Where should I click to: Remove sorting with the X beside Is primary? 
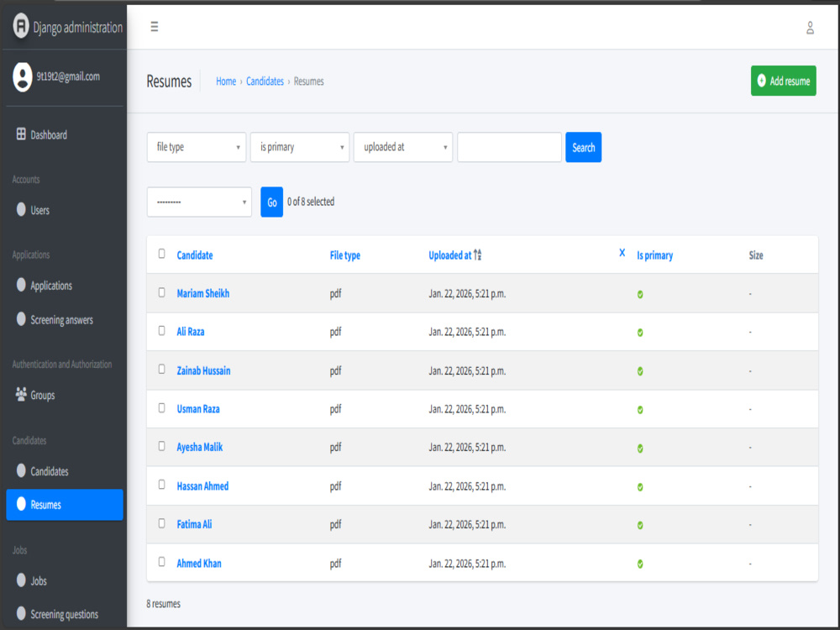pos(622,253)
